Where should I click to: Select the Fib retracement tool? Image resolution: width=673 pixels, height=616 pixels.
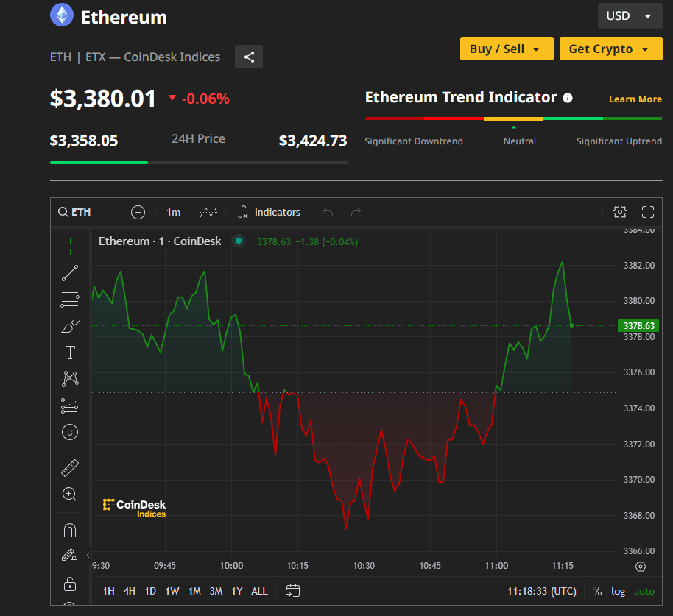[x=70, y=300]
